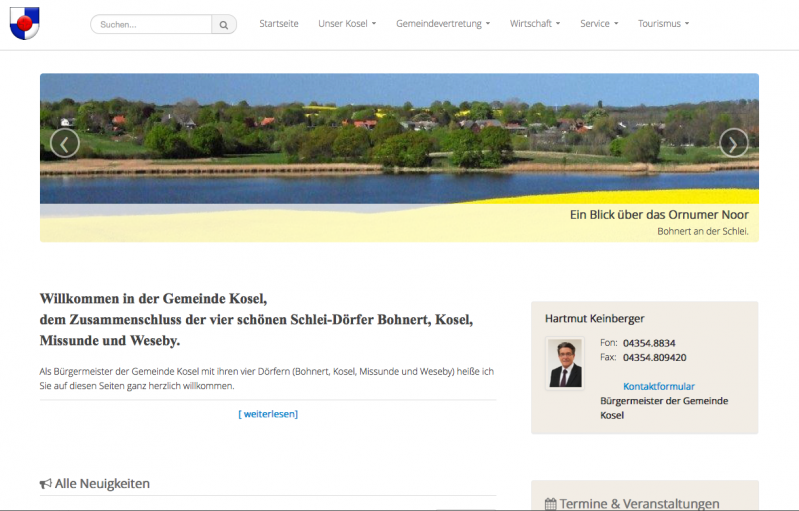Open the Tourismus dropdown menu
This screenshot has height=511, width=799.
[663, 23]
